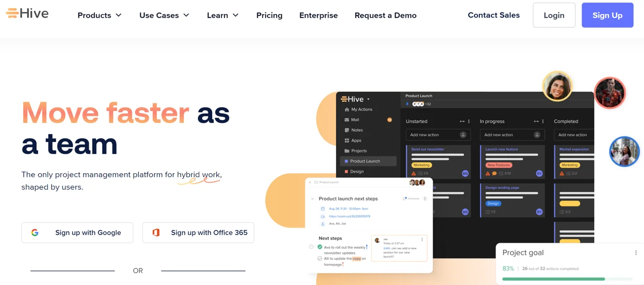Click the Hive logo in the header

[27, 14]
